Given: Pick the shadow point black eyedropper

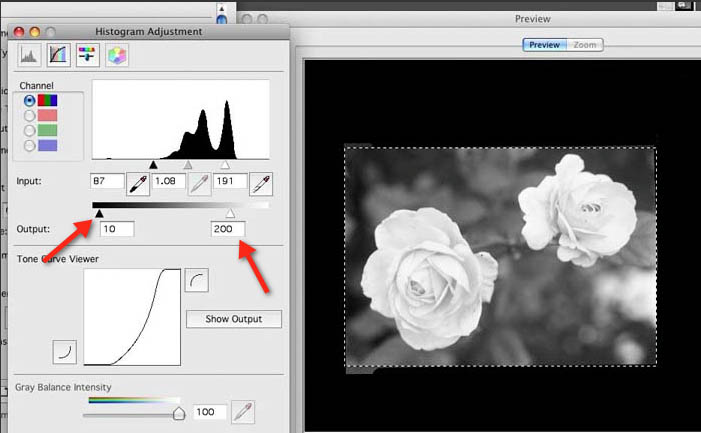Looking at the screenshot, I should [x=138, y=184].
